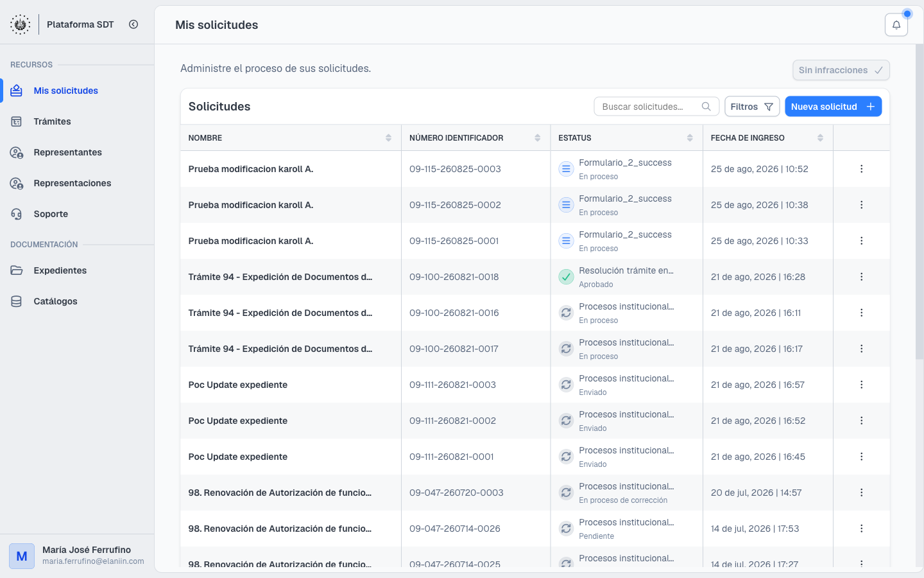Open the Filtros dropdown
This screenshot has height=578, width=924.
pyautogui.click(x=752, y=107)
